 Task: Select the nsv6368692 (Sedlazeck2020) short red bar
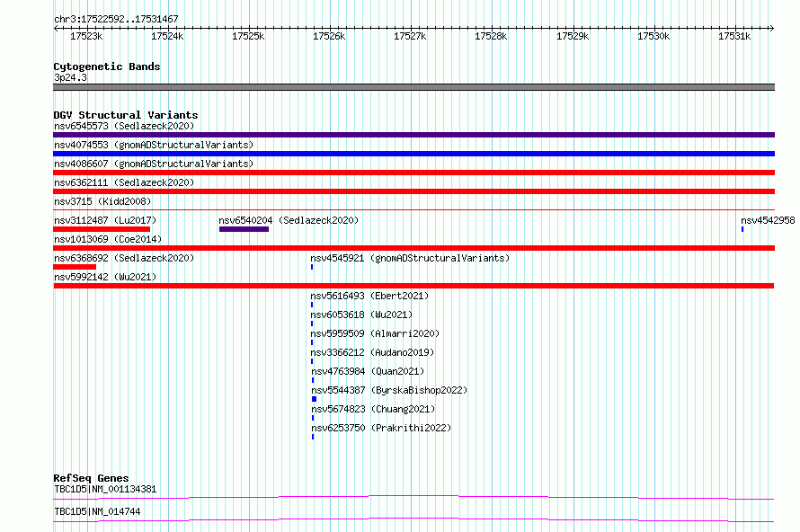[x=75, y=267]
